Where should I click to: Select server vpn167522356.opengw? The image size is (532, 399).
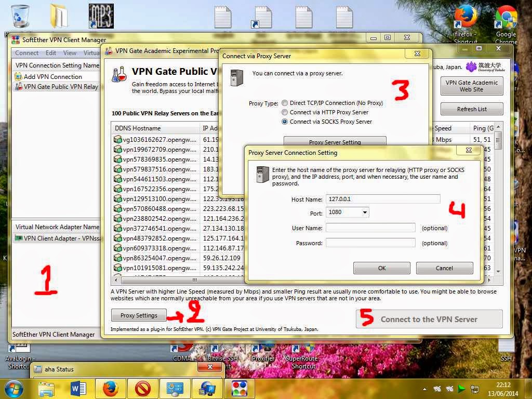[x=155, y=189]
